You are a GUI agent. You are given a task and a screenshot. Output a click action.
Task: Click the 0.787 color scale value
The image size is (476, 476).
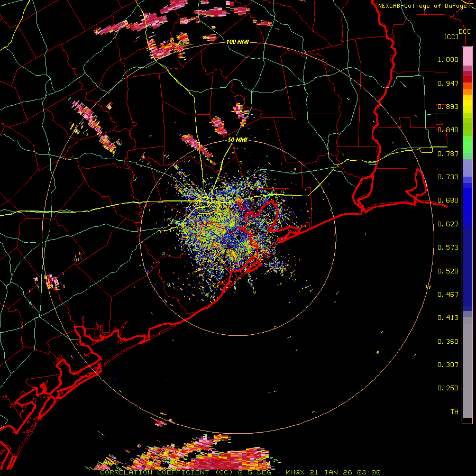[x=448, y=153]
